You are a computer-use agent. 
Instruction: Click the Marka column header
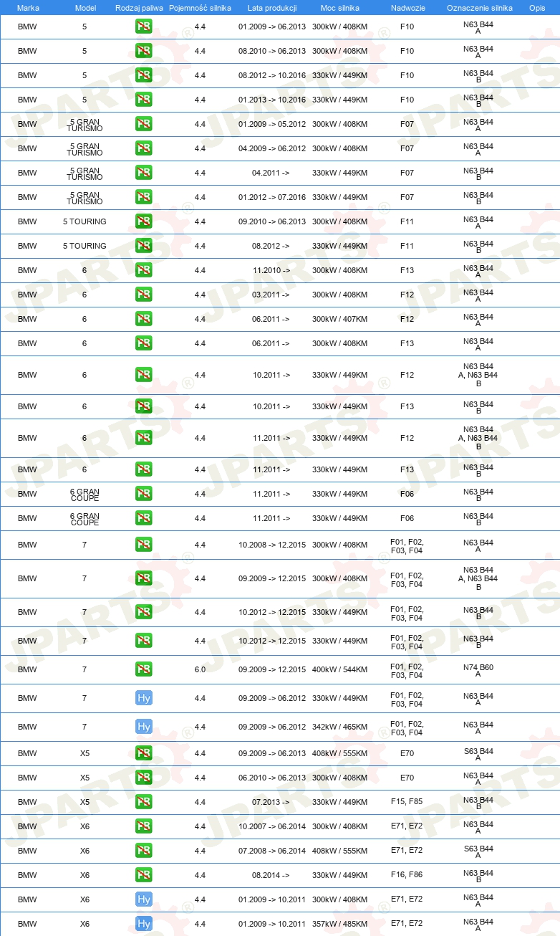pos(28,8)
